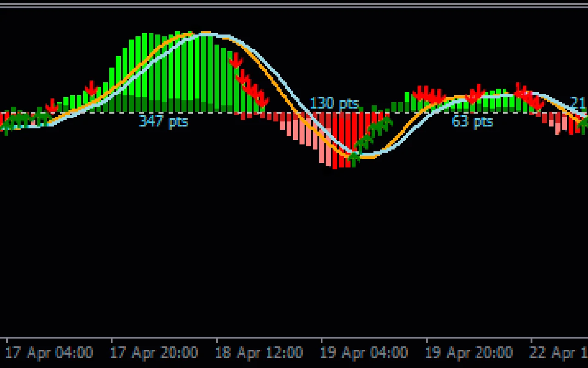This screenshot has width=588, height=368.
Task: Click the 19 Apr 20:00 time label
Action: click(469, 353)
